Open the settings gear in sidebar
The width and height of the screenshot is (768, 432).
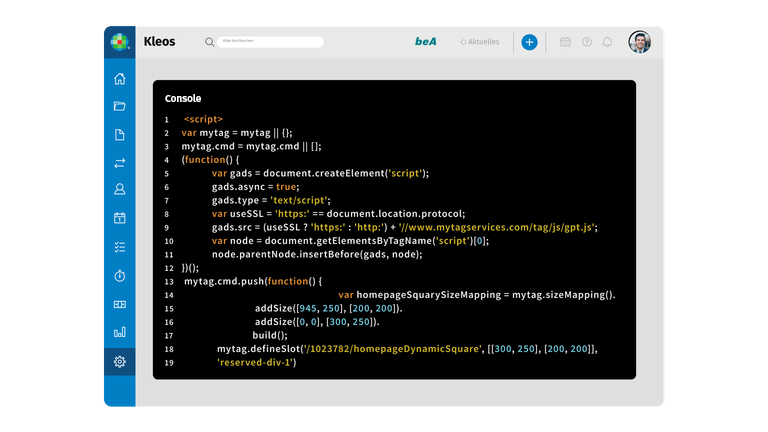coord(120,361)
